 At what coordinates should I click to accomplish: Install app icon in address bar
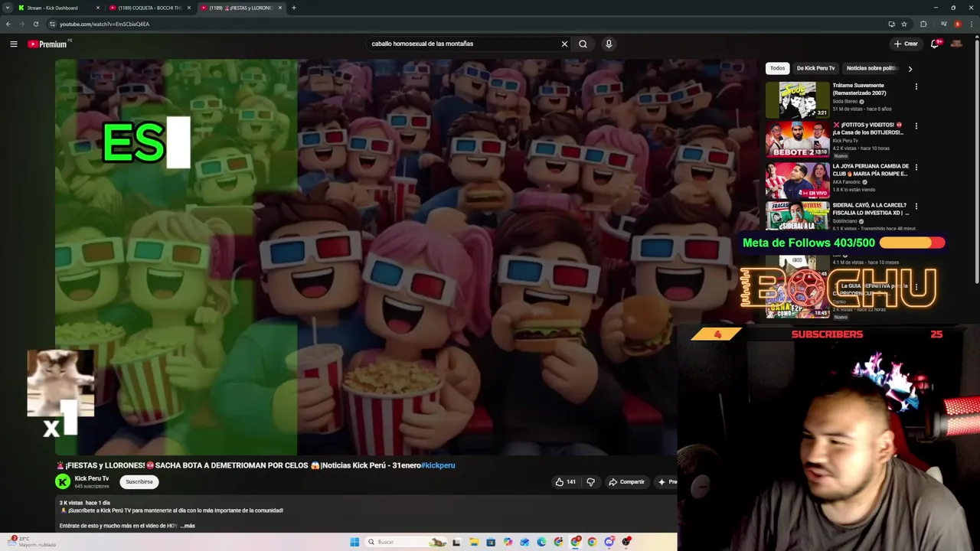(891, 24)
